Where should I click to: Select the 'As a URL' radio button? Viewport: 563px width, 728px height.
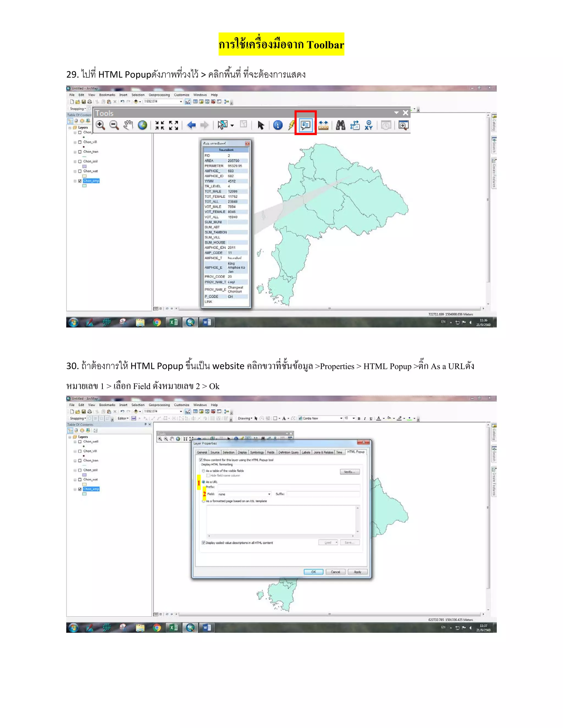tap(203, 482)
